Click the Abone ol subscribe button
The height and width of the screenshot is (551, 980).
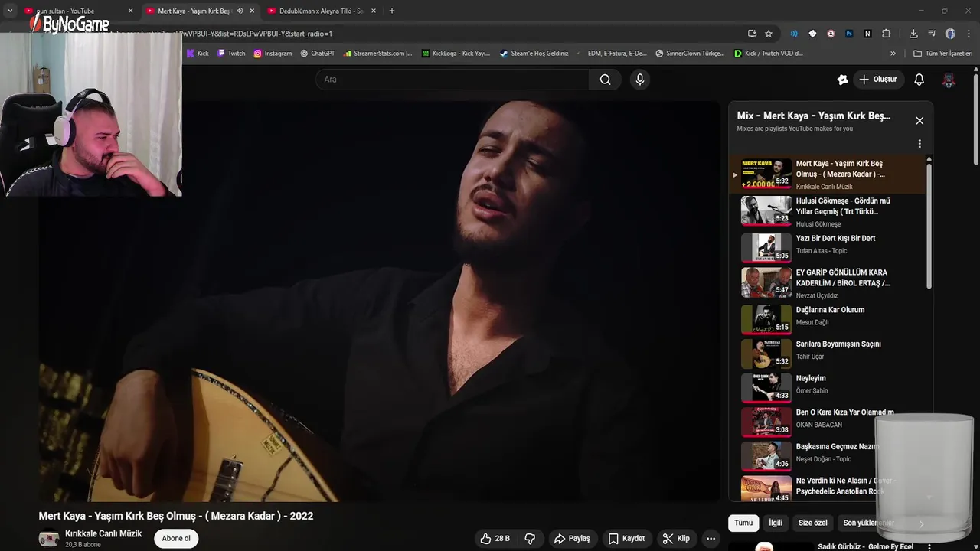(176, 539)
